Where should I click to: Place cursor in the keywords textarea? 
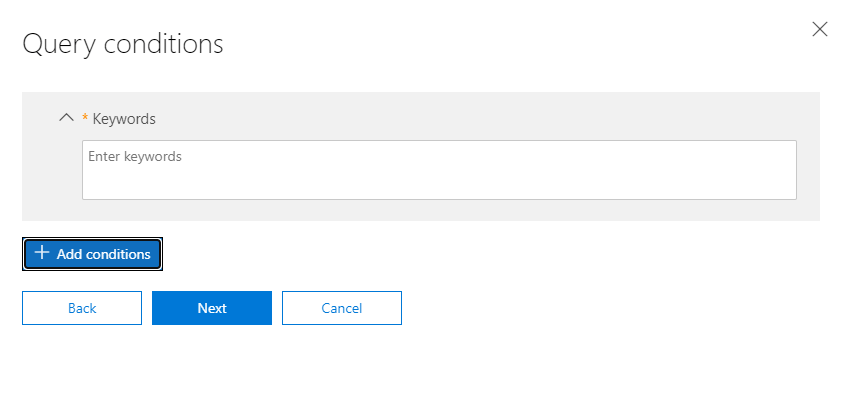point(439,175)
